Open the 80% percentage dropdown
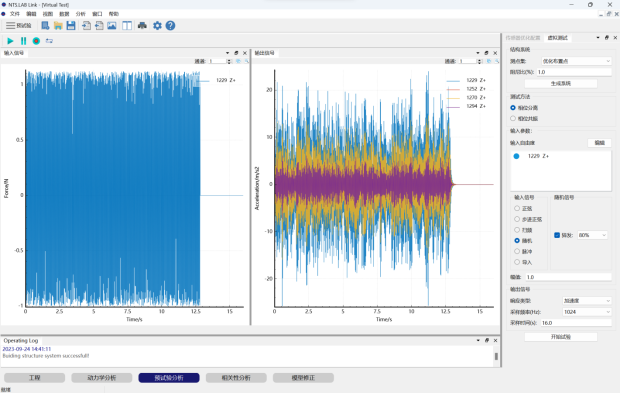 (592, 235)
